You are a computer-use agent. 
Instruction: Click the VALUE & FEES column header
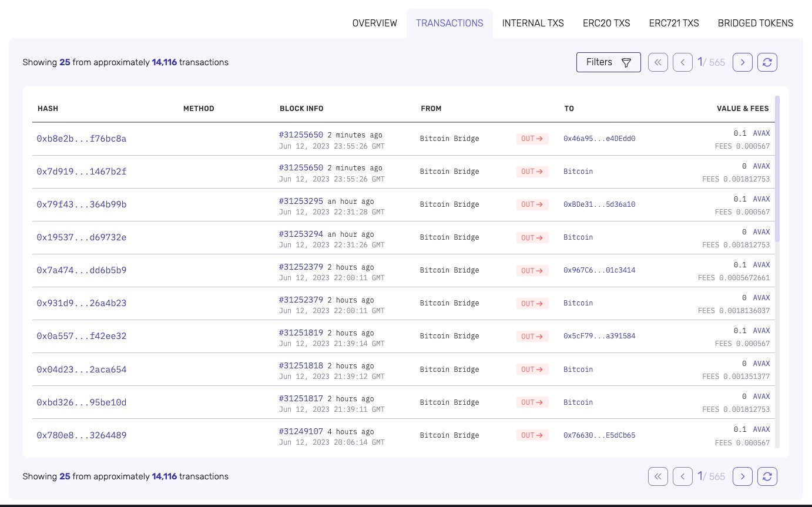click(743, 109)
